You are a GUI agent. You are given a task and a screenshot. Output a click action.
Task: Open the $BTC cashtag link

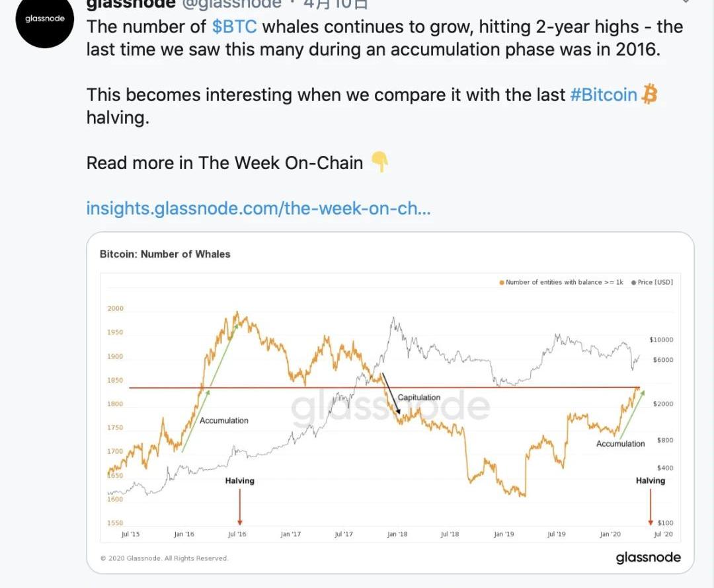pyautogui.click(x=234, y=27)
